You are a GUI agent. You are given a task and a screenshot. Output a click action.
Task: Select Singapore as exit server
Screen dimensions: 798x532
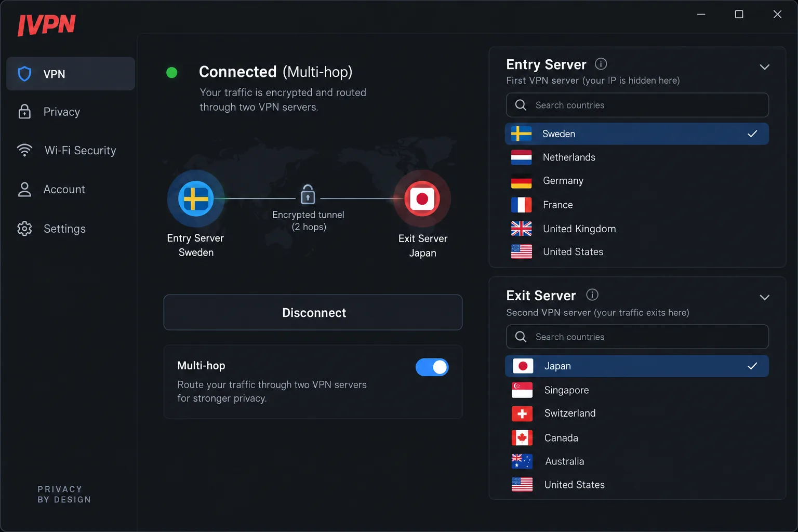pos(637,390)
